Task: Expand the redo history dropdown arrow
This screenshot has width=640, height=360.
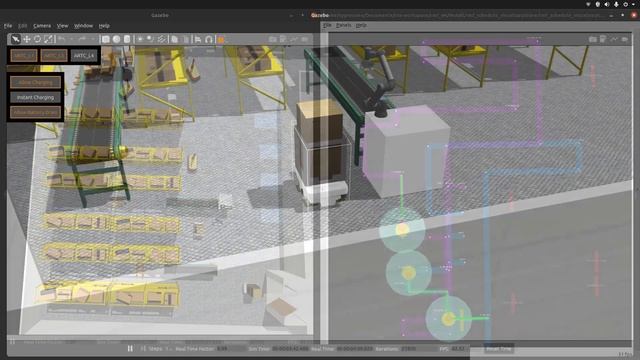Action: pyautogui.click(x=92, y=39)
